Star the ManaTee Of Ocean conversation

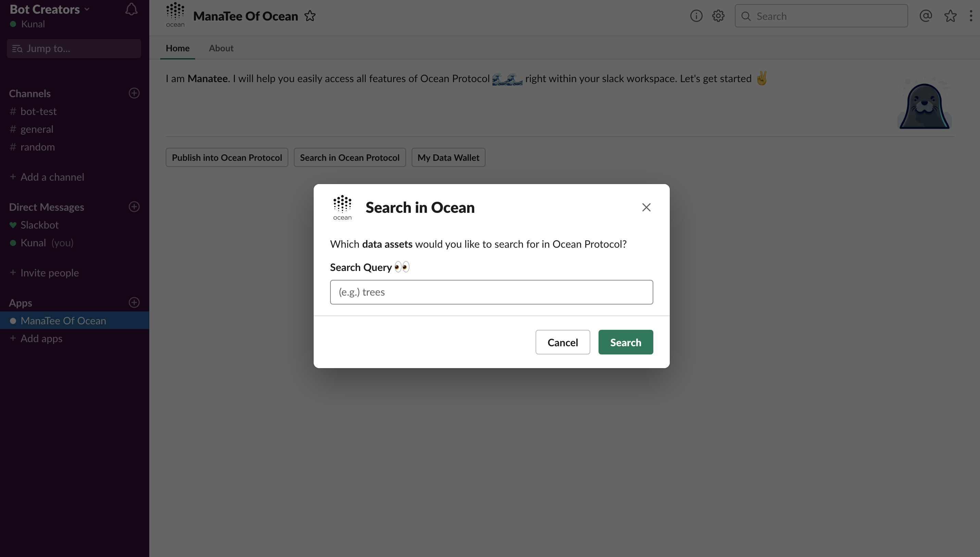tap(310, 16)
